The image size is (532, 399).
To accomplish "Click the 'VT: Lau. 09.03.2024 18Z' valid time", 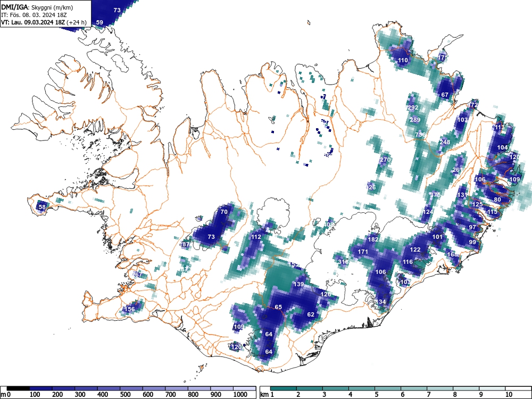I will (34, 22).
